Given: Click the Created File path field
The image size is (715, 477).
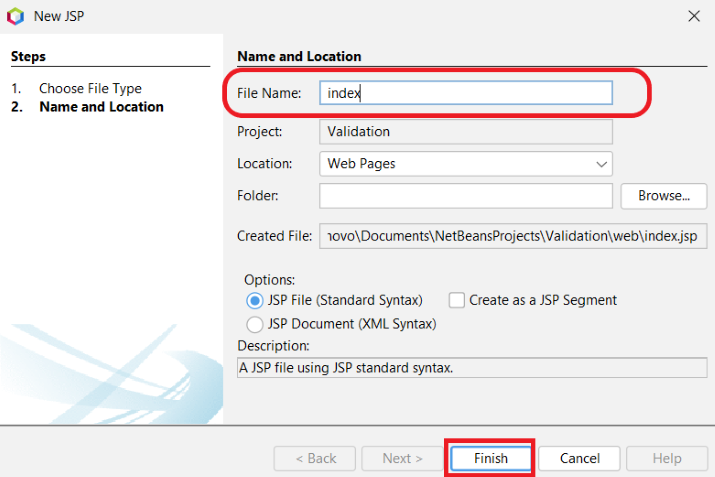Looking at the screenshot, I should tap(514, 236).
